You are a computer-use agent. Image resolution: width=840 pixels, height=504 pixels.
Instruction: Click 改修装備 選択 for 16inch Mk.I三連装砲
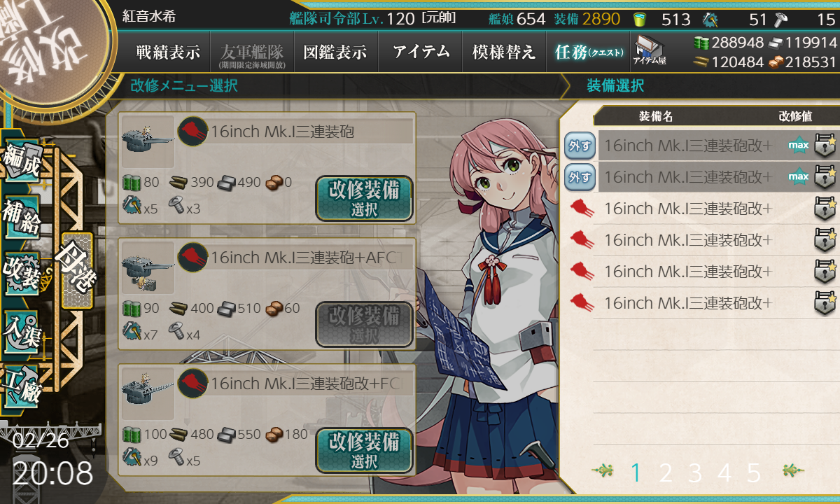click(x=364, y=199)
